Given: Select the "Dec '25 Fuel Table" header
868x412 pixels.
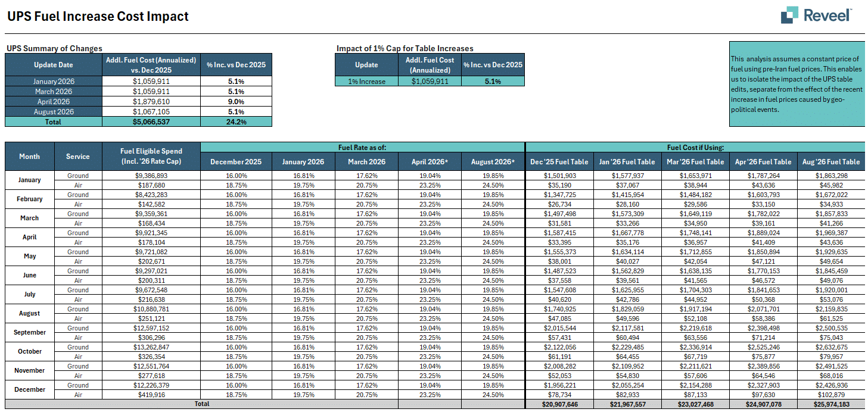Looking at the screenshot, I should [x=559, y=162].
